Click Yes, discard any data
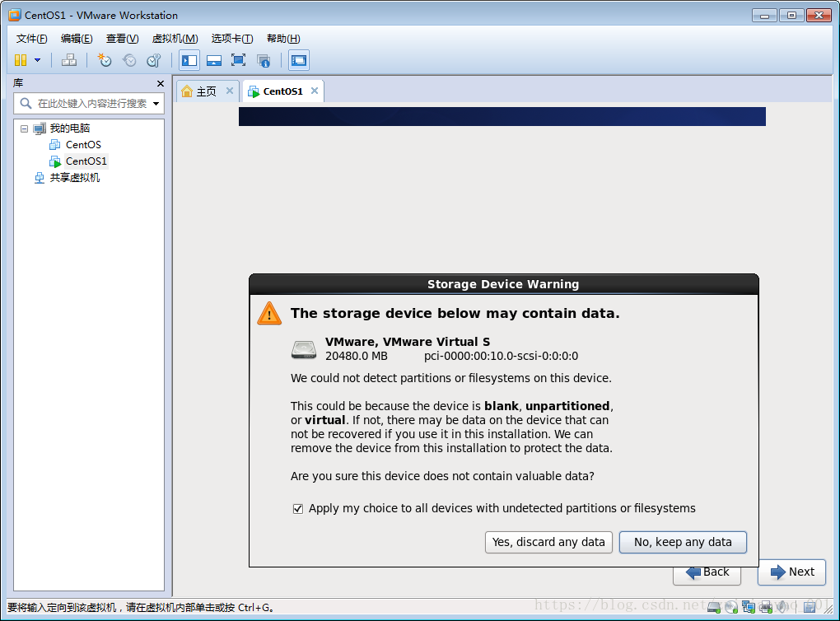The height and width of the screenshot is (621, 840). coord(548,542)
